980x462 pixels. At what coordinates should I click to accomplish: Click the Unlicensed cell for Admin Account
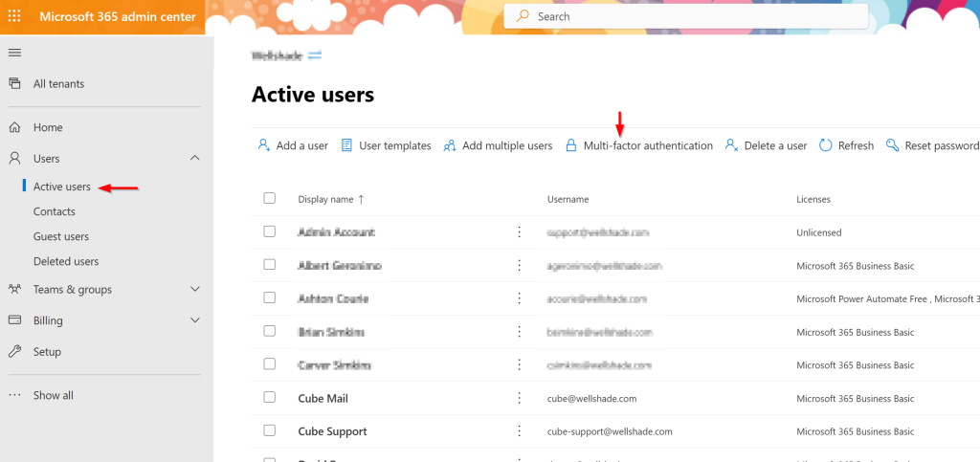click(819, 232)
